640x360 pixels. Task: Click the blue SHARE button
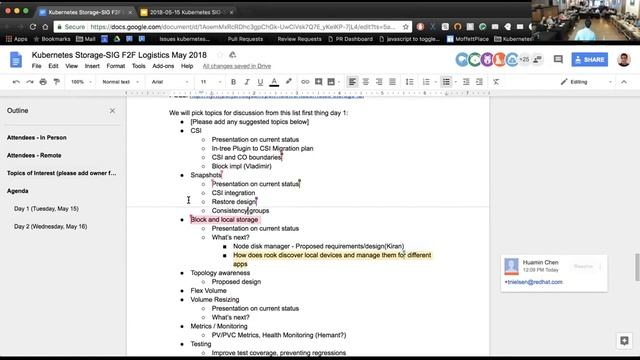[x=589, y=60]
